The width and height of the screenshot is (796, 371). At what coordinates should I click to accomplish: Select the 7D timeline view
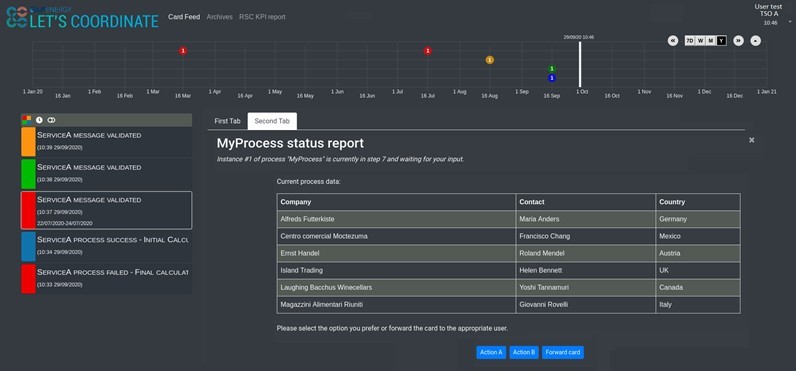click(x=690, y=41)
